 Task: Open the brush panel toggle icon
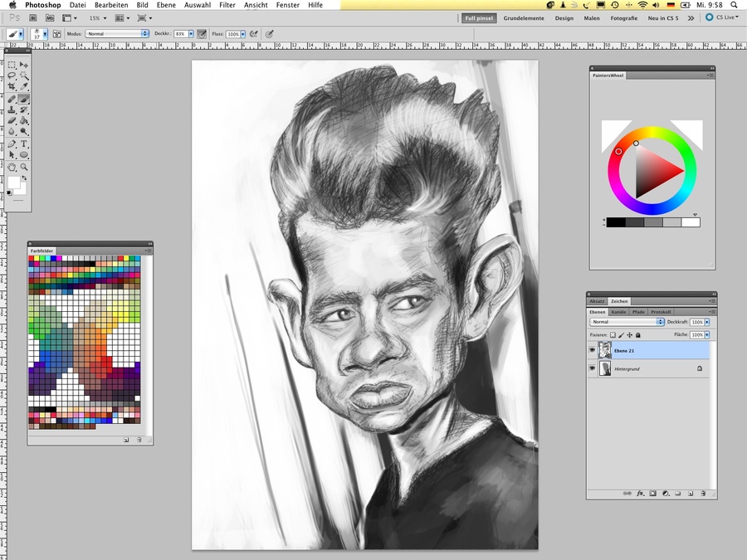click(x=56, y=34)
